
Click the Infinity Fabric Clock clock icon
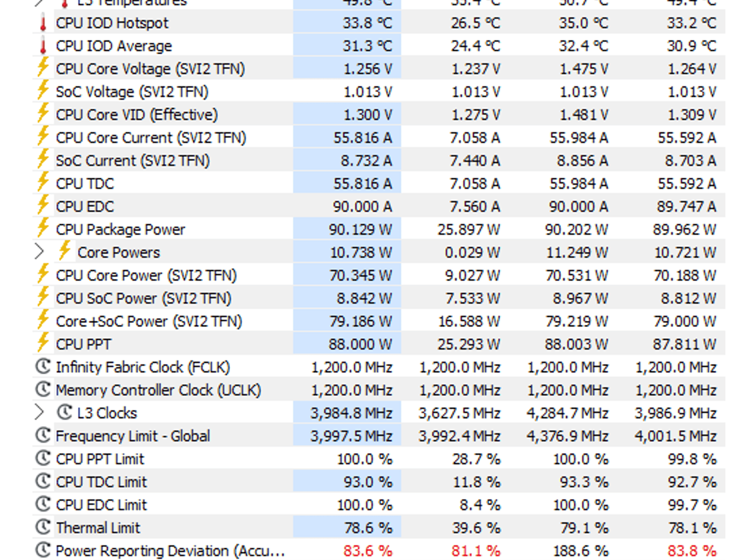[x=43, y=367]
